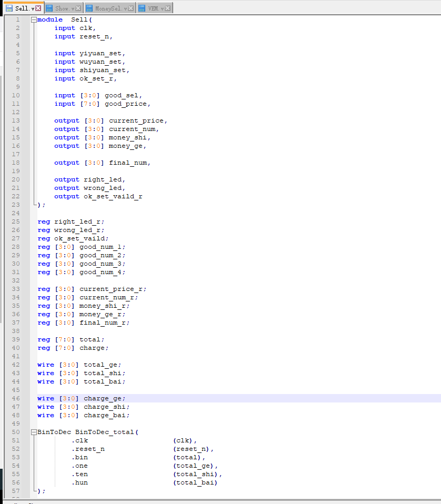Click 'charge_shi;' wire declaration
The height and width of the screenshot is (504, 441).
(106, 407)
